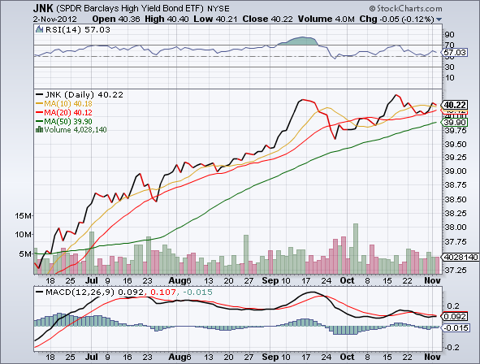Click the volume bars icon in legend

[x=39, y=130]
